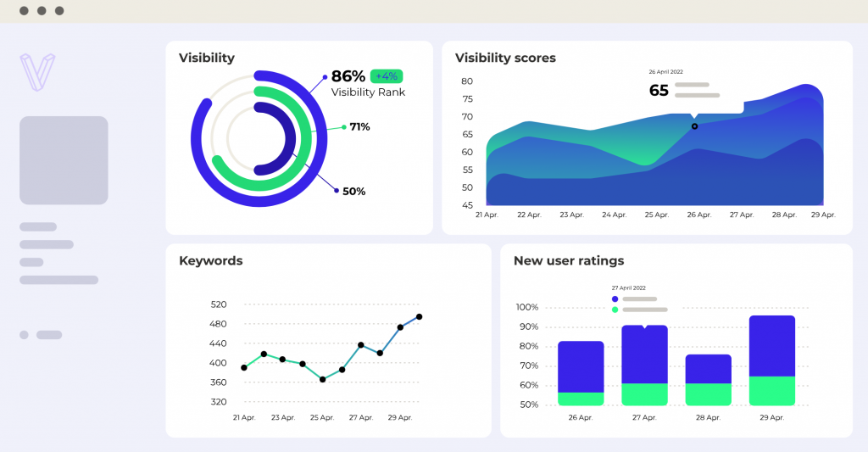Click the Visibility scores card title

coord(505,59)
